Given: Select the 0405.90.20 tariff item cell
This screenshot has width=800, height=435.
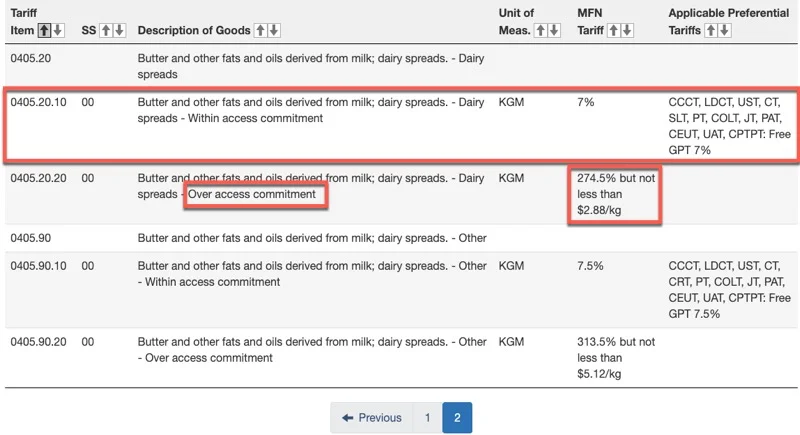Looking at the screenshot, I should 39,342.
